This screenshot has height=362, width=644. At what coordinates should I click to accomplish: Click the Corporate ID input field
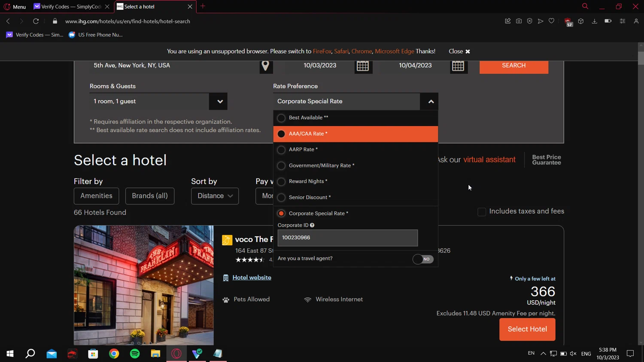pyautogui.click(x=347, y=238)
